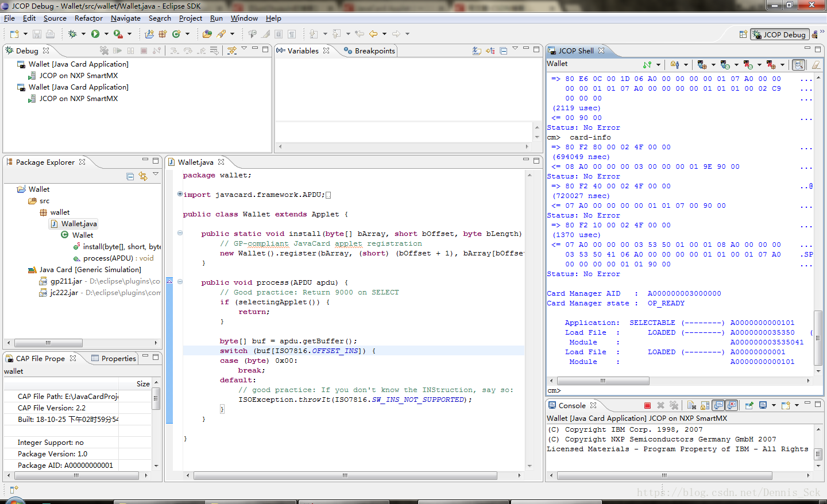827x504 pixels.
Task: Click the yellow Back navigation arrow
Action: click(x=373, y=34)
